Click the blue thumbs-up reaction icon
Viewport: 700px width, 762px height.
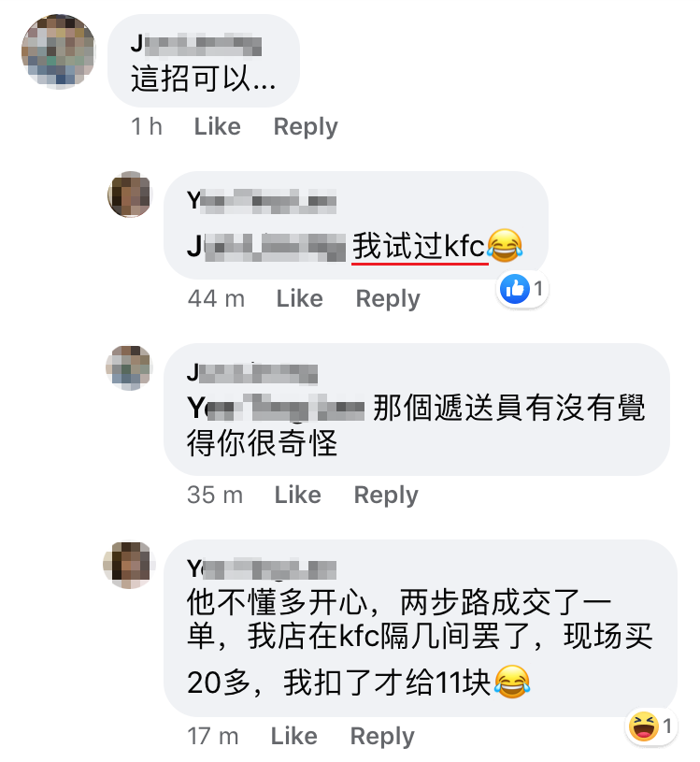(514, 289)
